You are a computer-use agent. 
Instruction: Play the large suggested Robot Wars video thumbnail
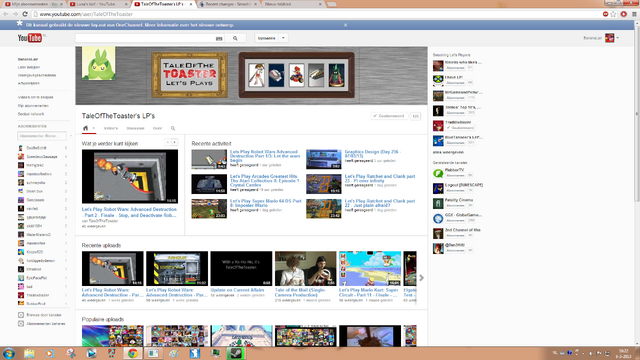click(x=130, y=176)
